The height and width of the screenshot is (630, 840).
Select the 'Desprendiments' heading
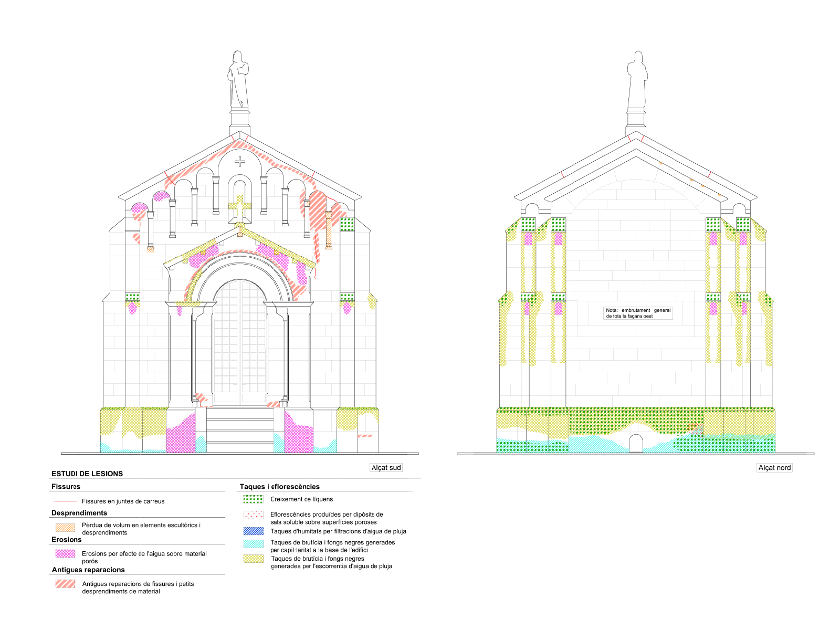79,513
